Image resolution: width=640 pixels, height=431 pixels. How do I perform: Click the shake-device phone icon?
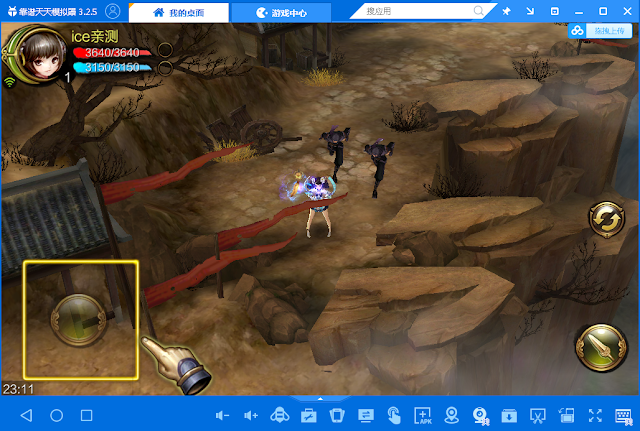337,415
